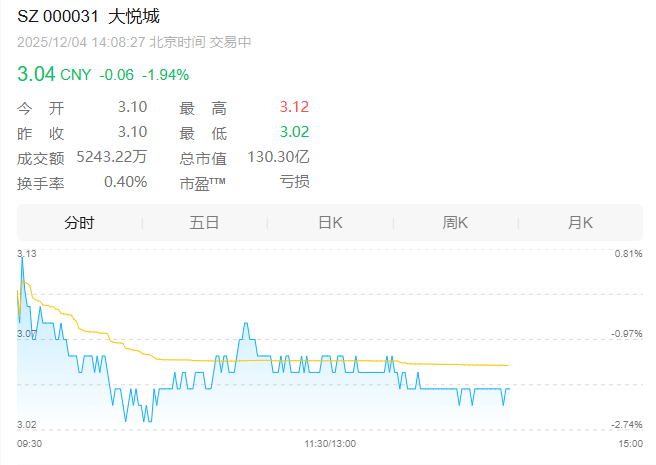Click the 成交额 label

point(41,159)
